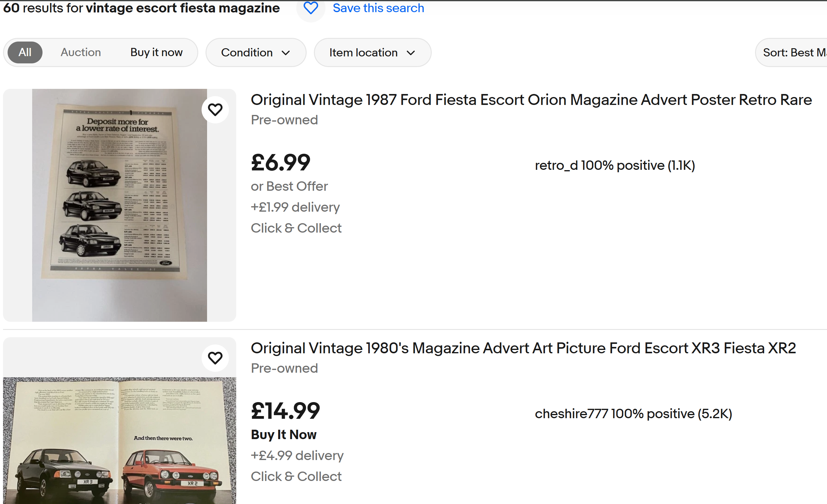
Task: View seller retro_d's feedback info
Action: (614, 165)
